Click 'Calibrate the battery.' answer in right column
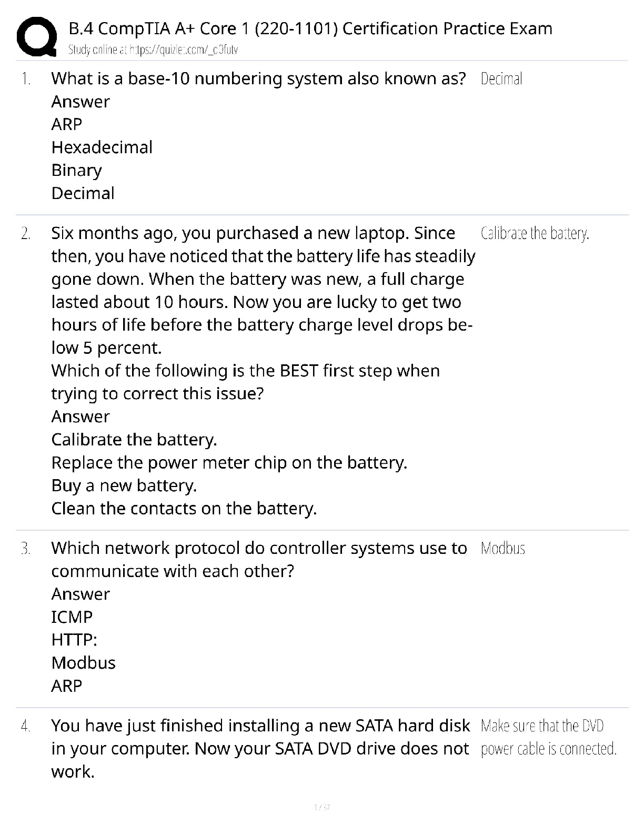This screenshot has width=644, height=834. (535, 233)
